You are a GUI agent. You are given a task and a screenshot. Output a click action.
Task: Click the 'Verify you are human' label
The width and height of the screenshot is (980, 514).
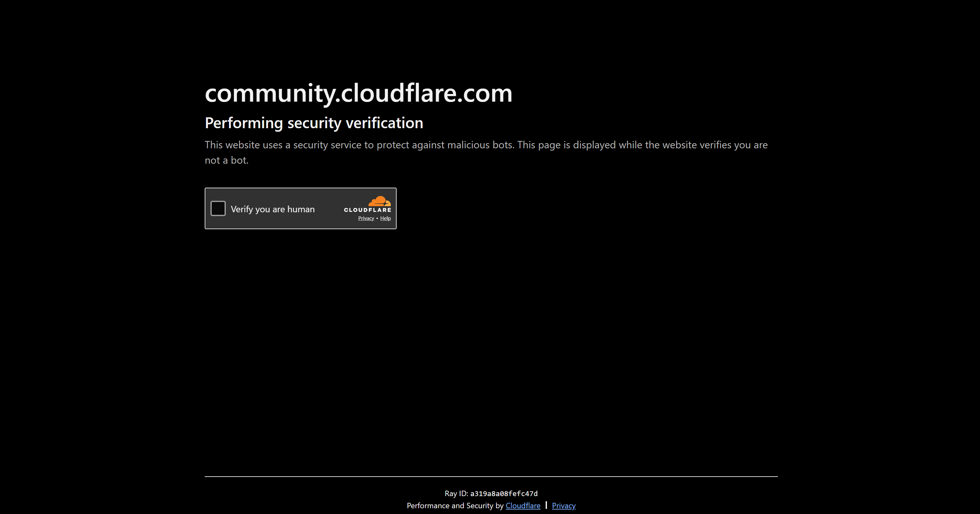click(x=273, y=209)
